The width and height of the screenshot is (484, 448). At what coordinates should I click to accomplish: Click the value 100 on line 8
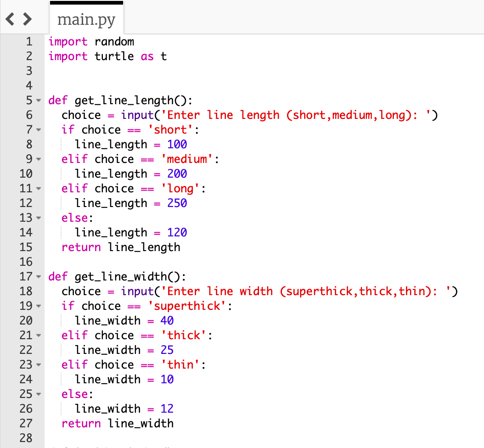[x=178, y=144]
